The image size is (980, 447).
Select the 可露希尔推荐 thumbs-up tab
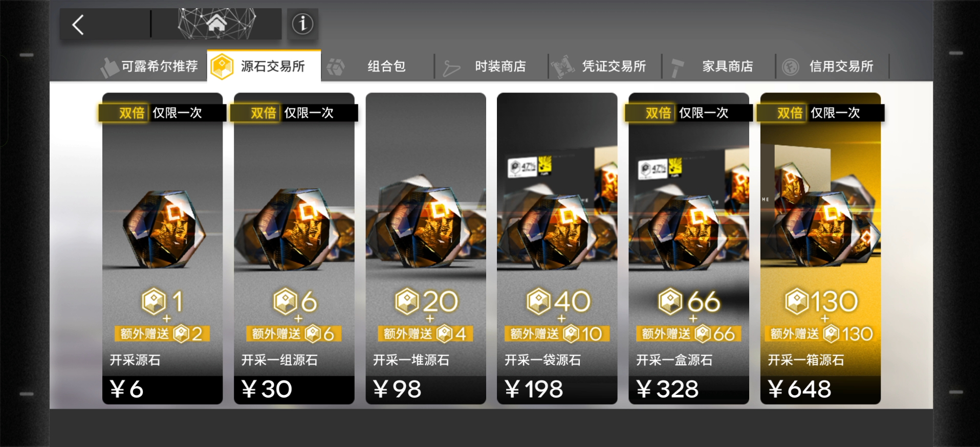[x=149, y=66]
